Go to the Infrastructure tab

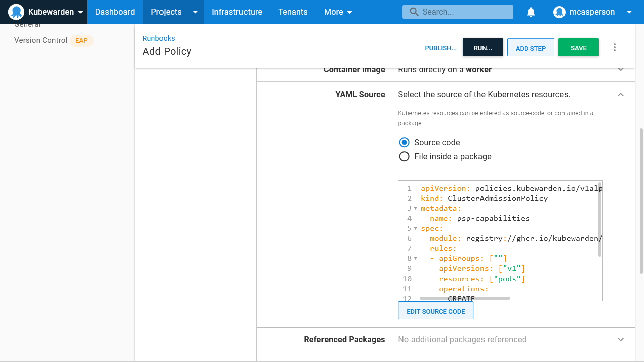(236, 12)
